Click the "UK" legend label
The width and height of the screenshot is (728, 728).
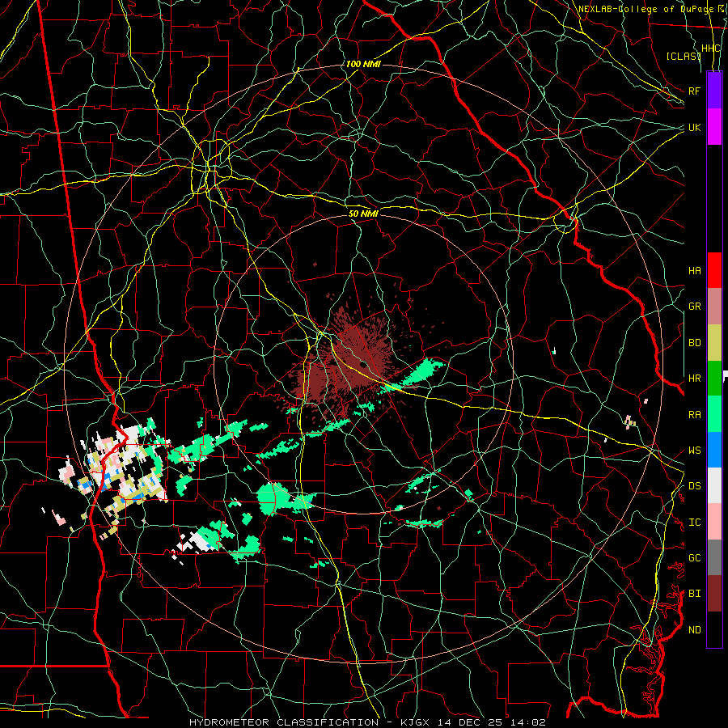click(694, 127)
